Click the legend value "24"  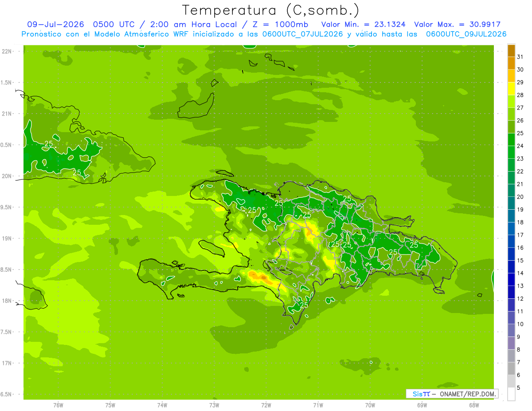click(520, 146)
